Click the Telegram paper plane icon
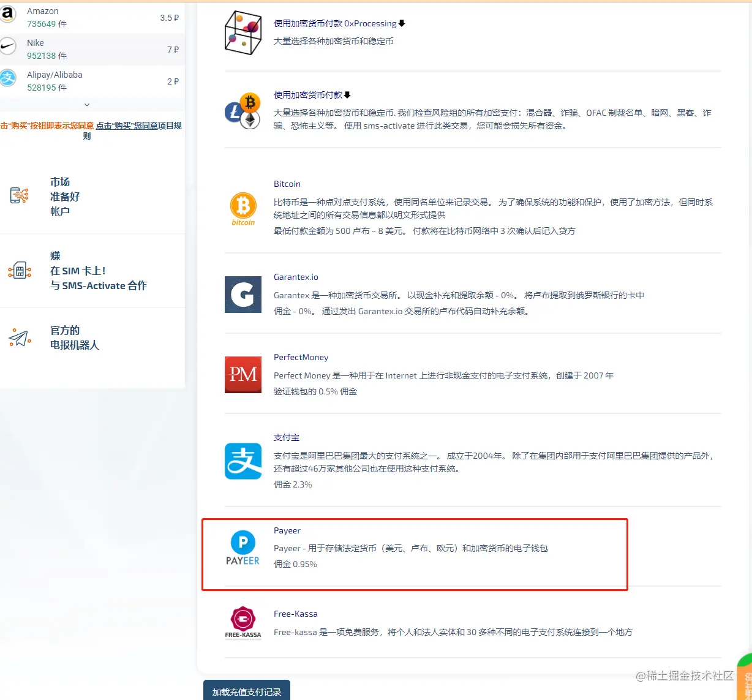Screen dimensions: 752x700 (20, 337)
